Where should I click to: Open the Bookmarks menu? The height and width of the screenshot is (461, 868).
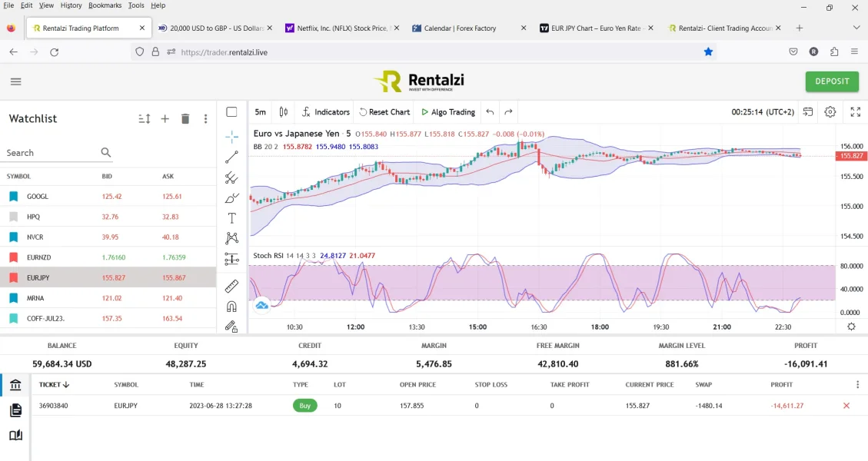pyautogui.click(x=104, y=5)
